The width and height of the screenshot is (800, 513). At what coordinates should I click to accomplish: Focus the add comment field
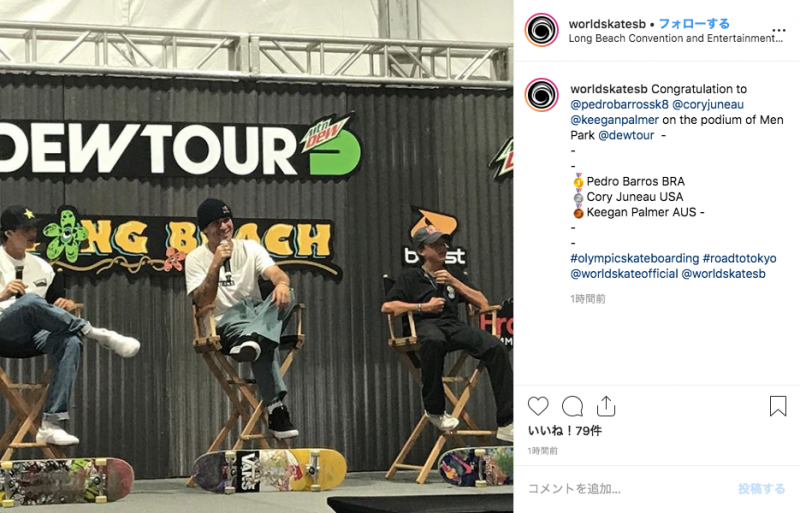628,488
